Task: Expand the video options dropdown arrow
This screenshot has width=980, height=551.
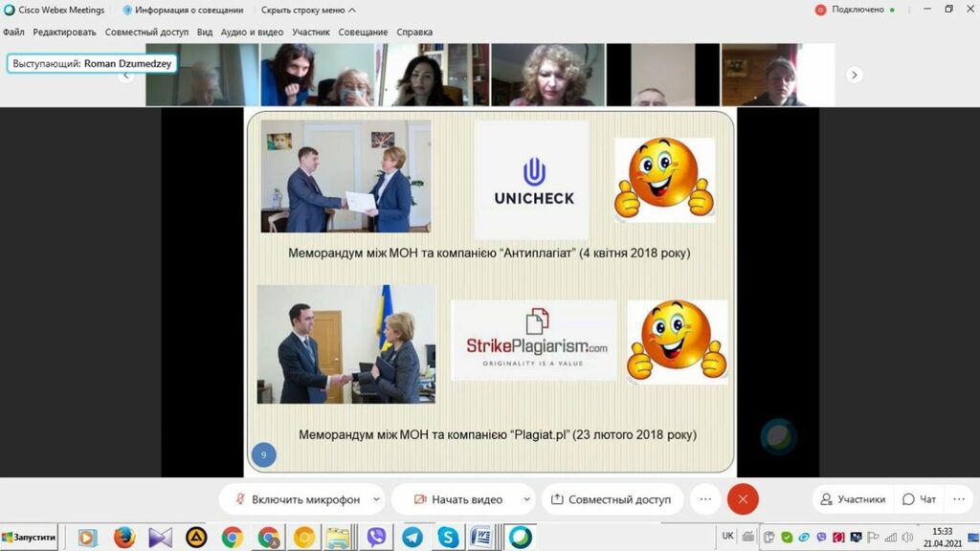Action: click(x=526, y=499)
